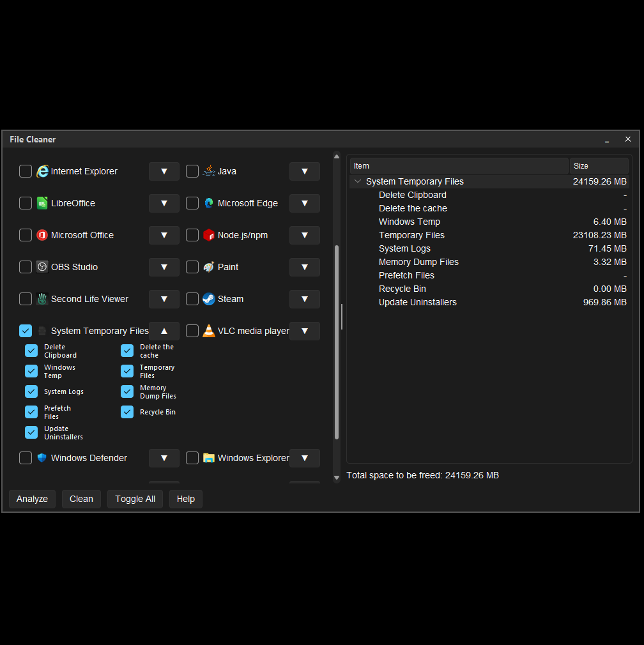Click the Toggle All button
Image resolution: width=644 pixels, height=645 pixels.
click(x=135, y=499)
